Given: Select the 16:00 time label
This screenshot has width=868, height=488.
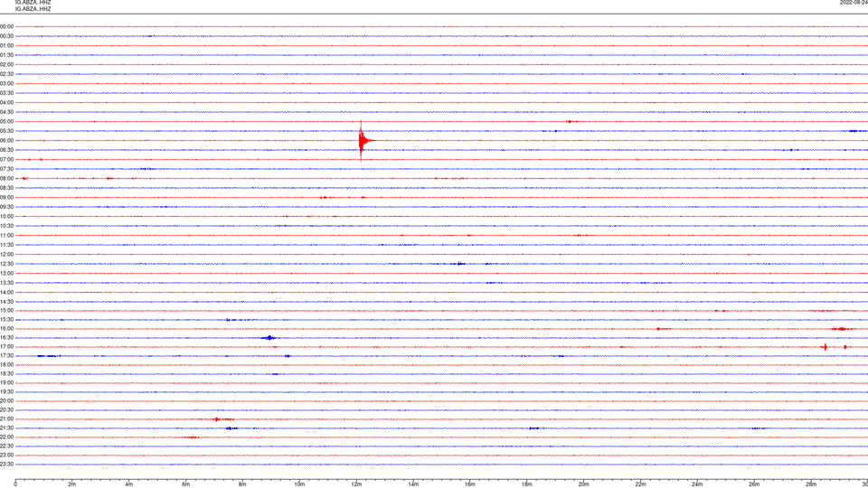Looking at the screenshot, I should click(6, 329).
